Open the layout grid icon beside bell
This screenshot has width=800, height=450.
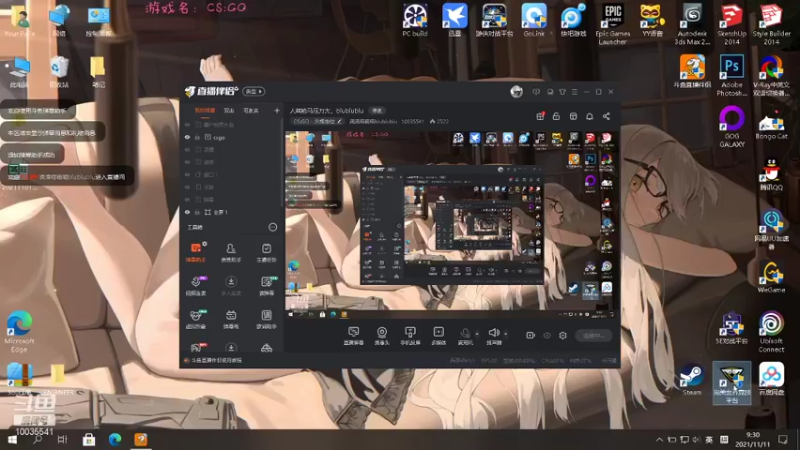click(573, 116)
